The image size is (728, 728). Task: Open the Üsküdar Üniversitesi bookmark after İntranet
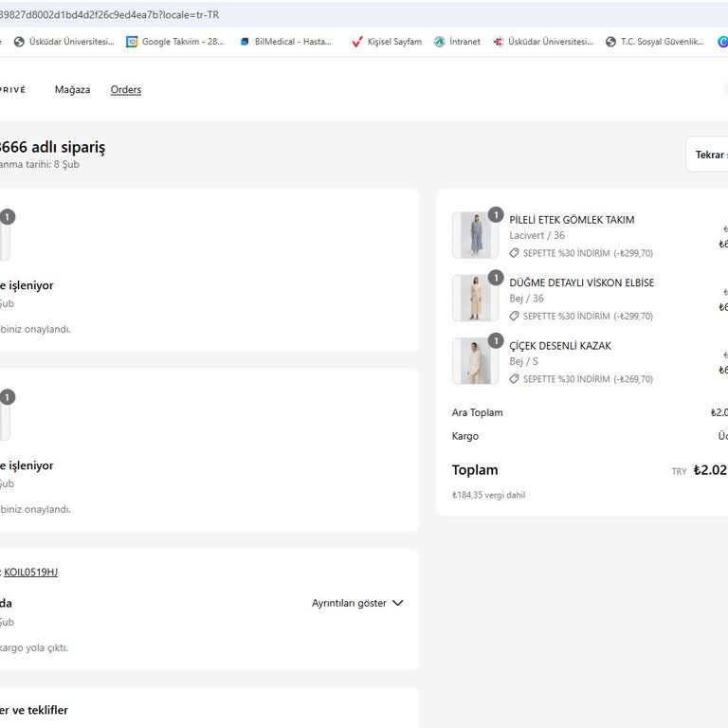point(543,42)
